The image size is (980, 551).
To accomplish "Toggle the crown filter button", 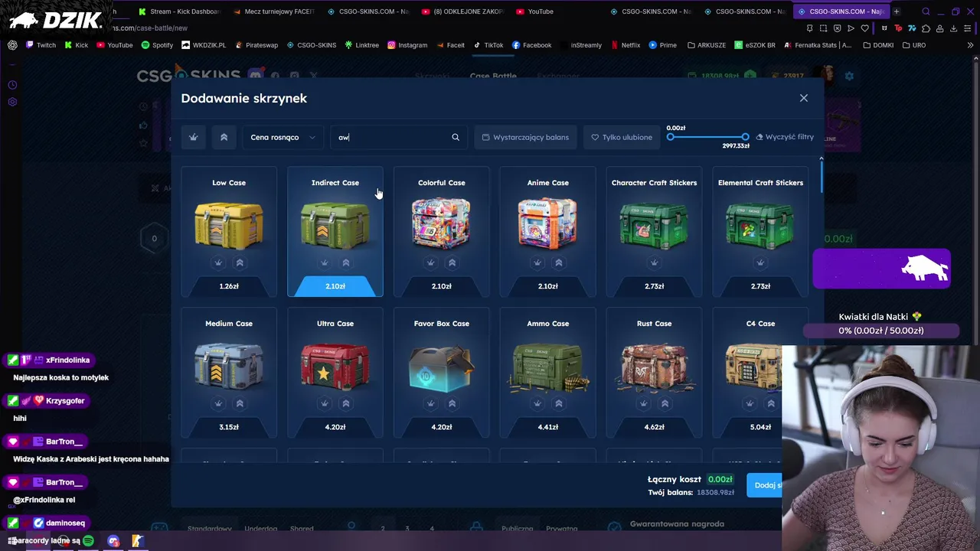I will [x=193, y=137].
